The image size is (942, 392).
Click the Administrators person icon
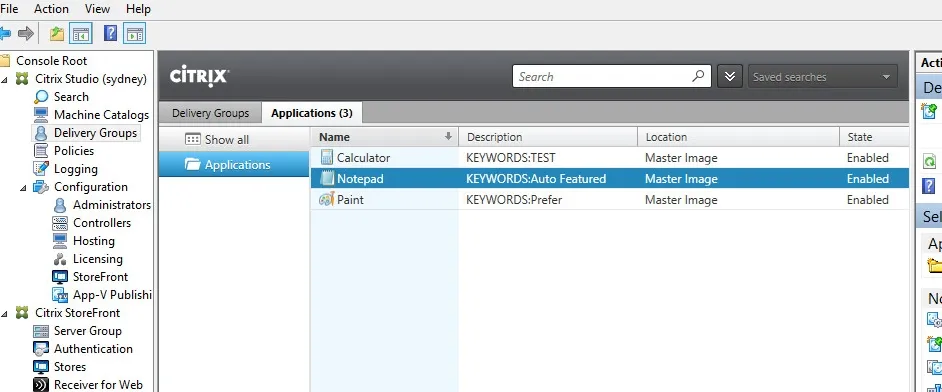(59, 205)
